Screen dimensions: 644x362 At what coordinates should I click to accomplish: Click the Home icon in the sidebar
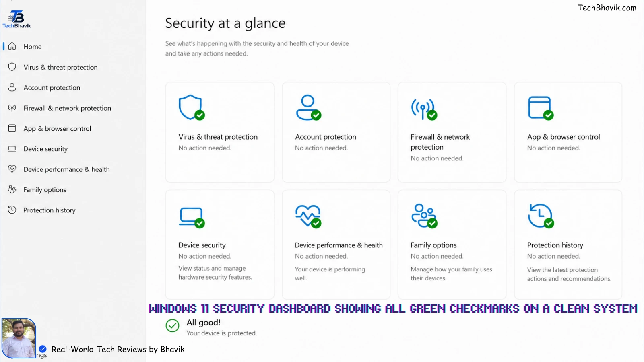[x=12, y=46]
